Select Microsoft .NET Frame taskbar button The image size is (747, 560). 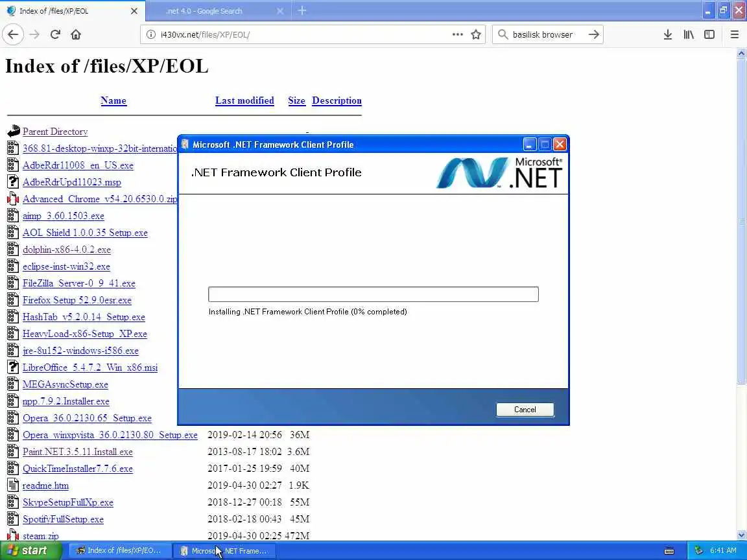tap(224, 550)
